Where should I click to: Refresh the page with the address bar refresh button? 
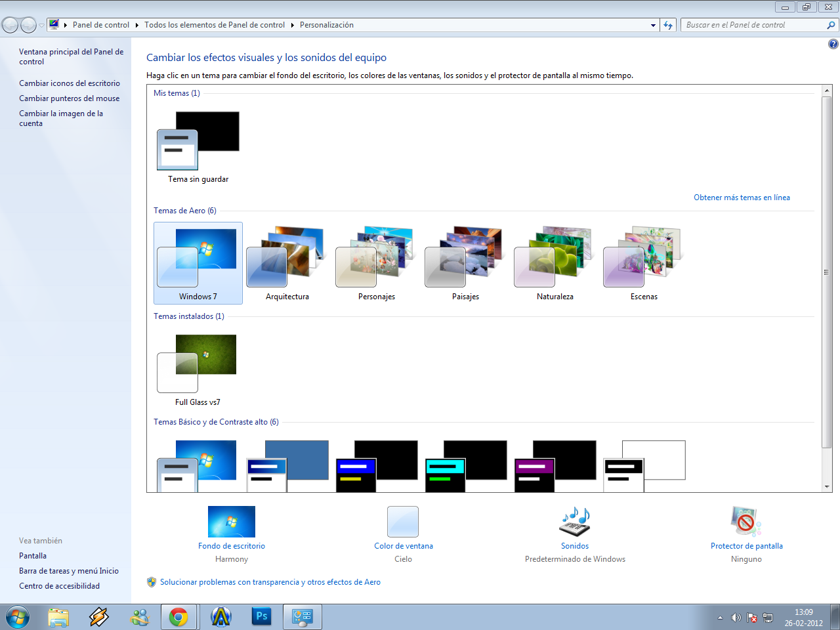(x=668, y=25)
